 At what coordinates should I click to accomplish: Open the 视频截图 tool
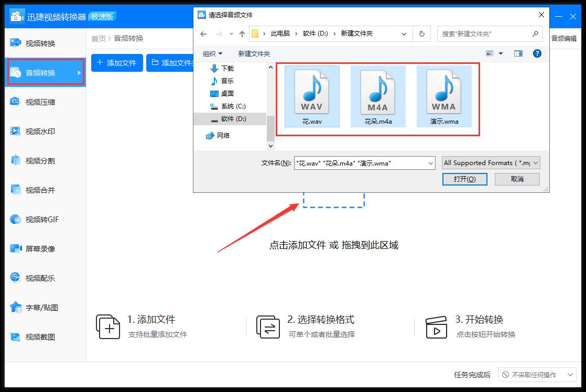[37, 337]
